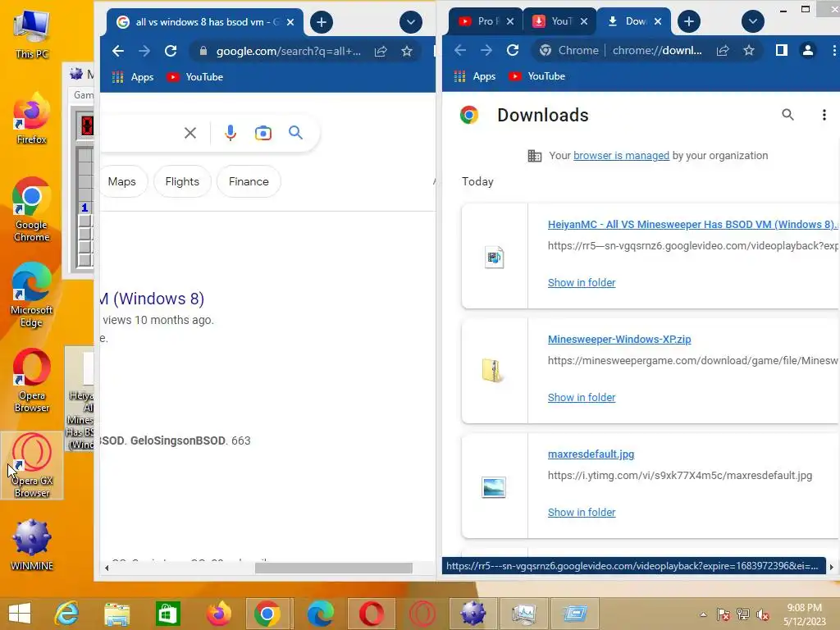Click the red Opera taskbar icon
The height and width of the screenshot is (630, 840).
click(x=372, y=614)
